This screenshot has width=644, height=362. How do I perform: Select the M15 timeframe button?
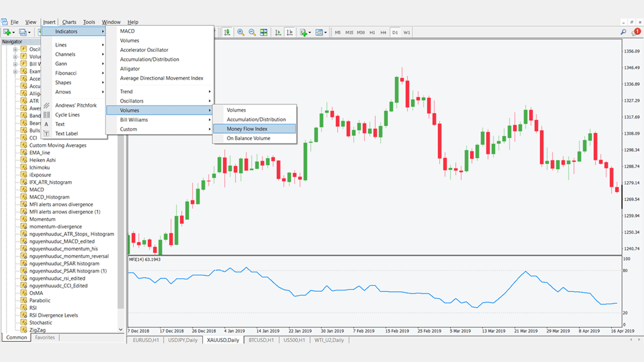coord(349,33)
